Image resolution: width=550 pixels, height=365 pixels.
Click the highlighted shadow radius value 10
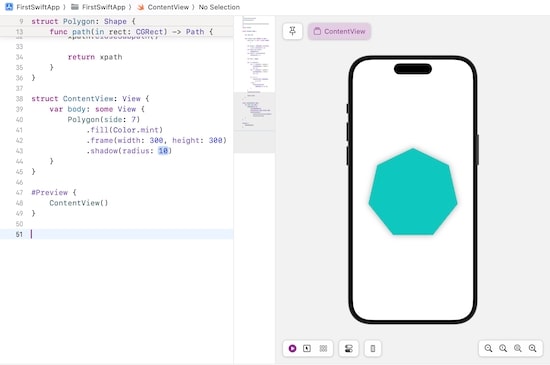[163, 151]
